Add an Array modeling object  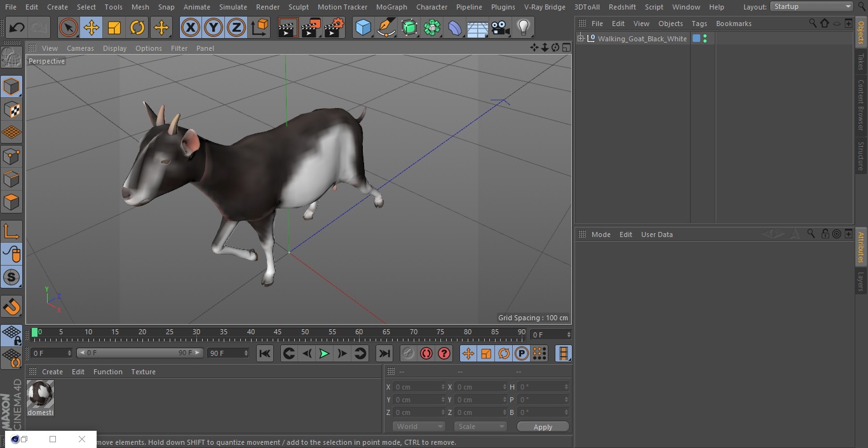[x=432, y=28]
